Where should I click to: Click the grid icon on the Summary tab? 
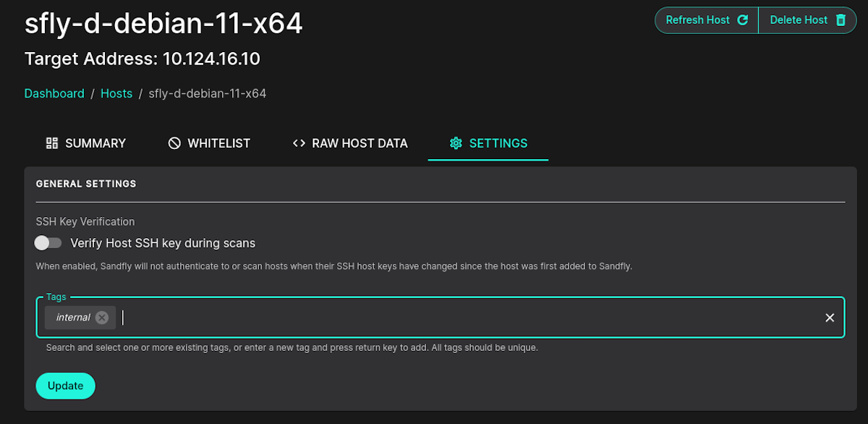point(51,143)
